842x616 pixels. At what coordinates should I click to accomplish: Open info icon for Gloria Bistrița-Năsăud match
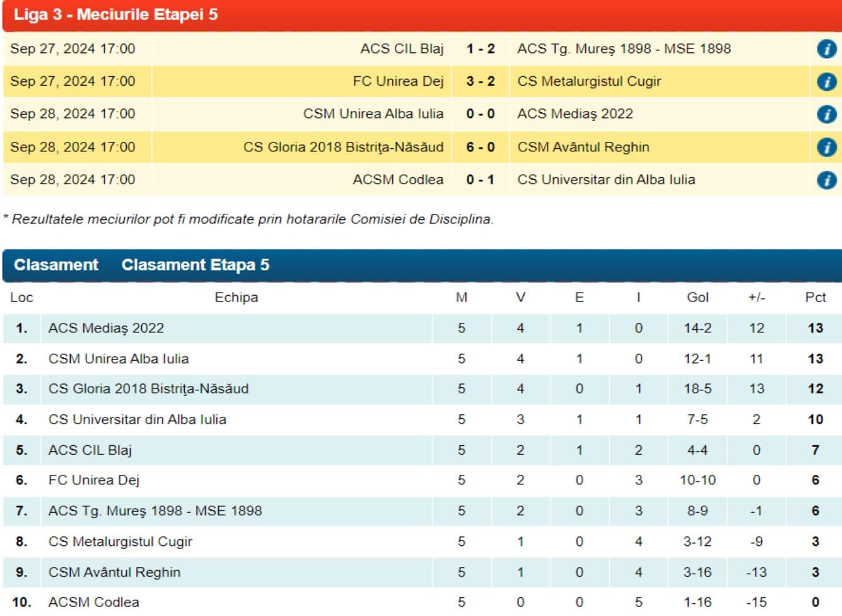point(826,147)
